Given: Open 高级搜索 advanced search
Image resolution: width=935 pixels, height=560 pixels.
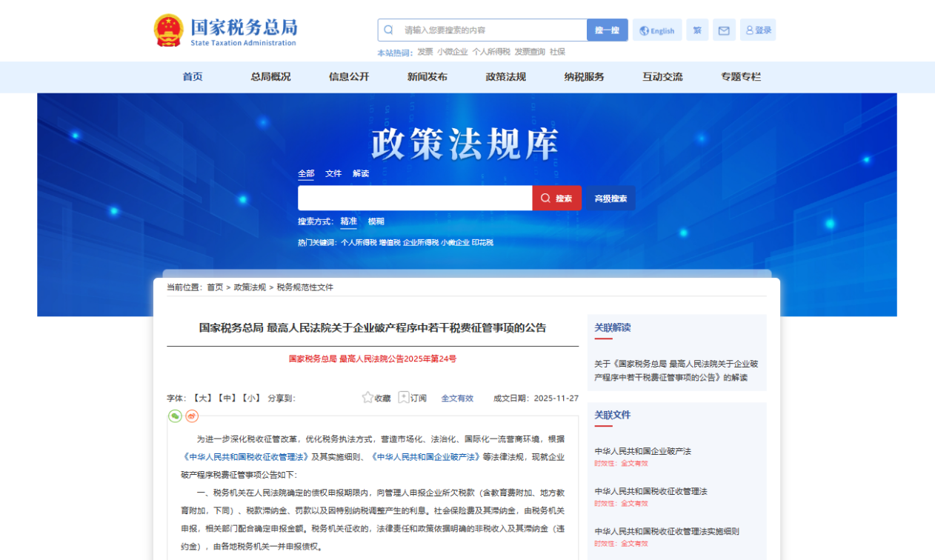Looking at the screenshot, I should tap(610, 199).
